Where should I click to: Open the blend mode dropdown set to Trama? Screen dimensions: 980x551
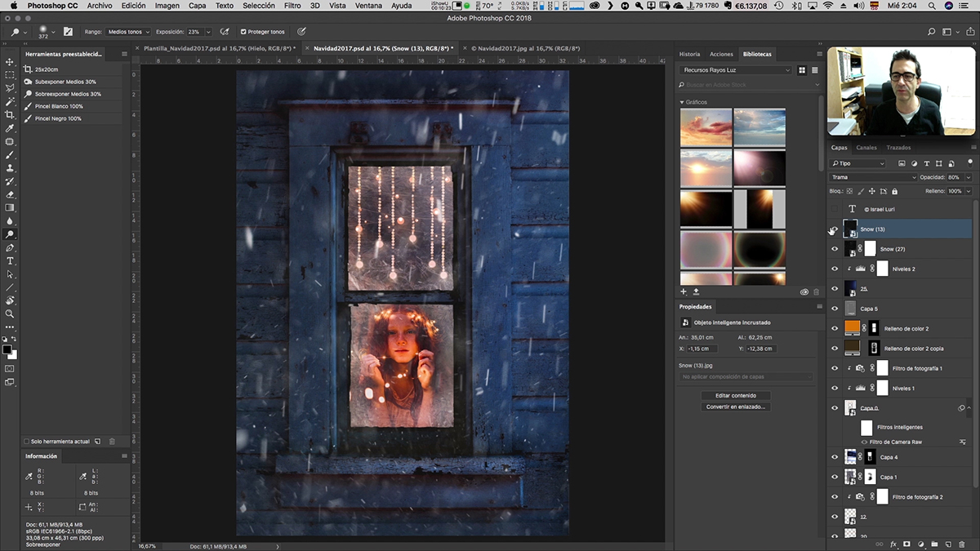[874, 177]
